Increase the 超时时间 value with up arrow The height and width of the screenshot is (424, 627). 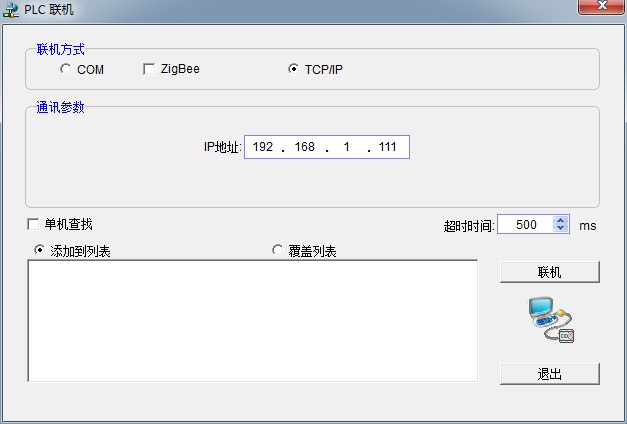coord(560,221)
